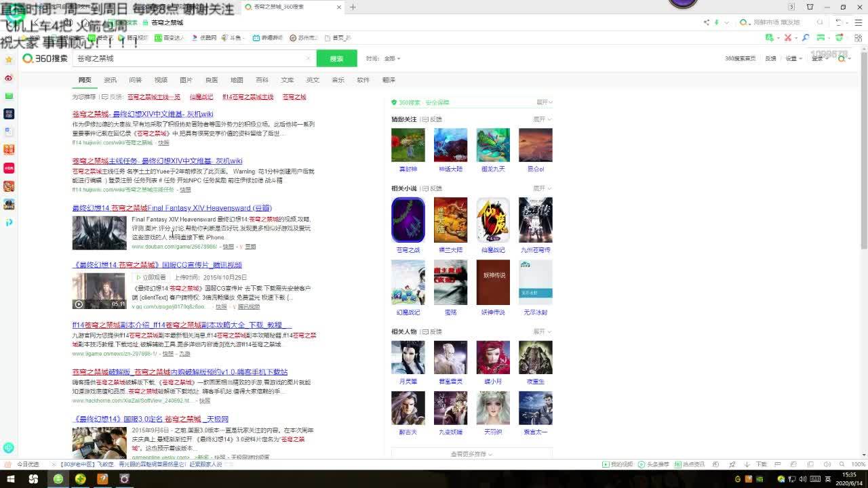Open the 文库 tab
868x488 pixels.
click(288, 80)
